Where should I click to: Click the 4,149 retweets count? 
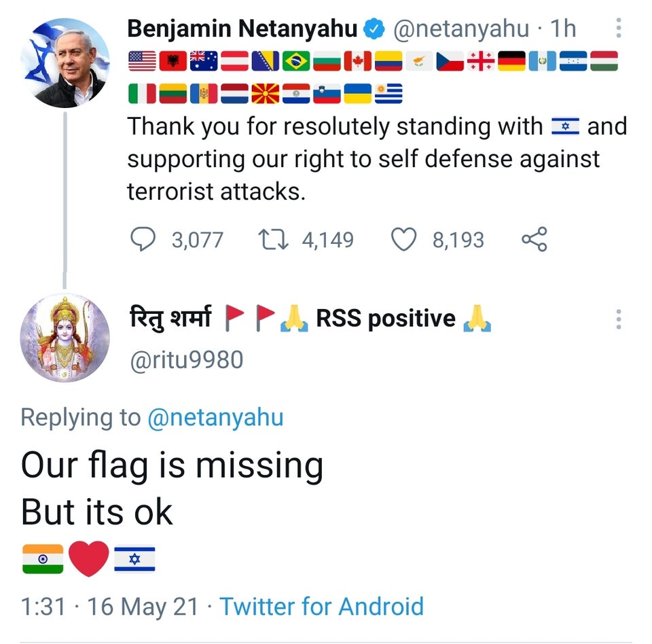(327, 240)
